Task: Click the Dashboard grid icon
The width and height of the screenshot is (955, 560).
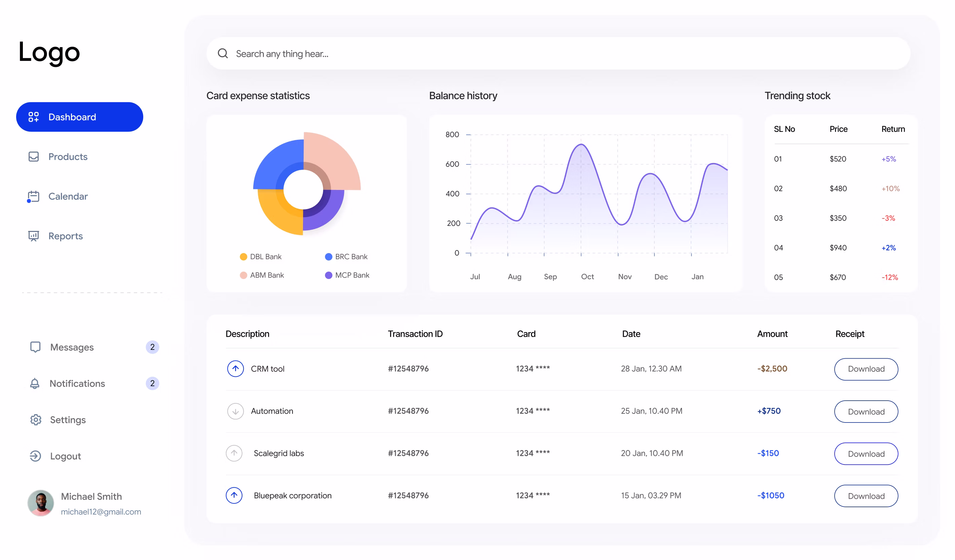Action: point(34,117)
